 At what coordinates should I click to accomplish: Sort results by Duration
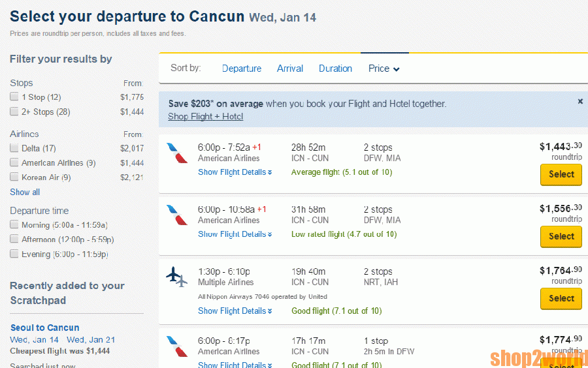[x=335, y=69]
